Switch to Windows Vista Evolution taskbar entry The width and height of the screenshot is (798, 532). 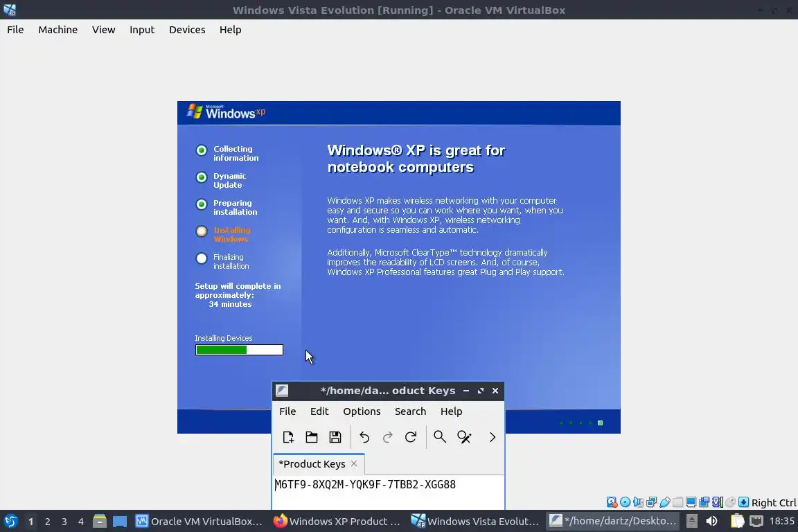click(475, 522)
